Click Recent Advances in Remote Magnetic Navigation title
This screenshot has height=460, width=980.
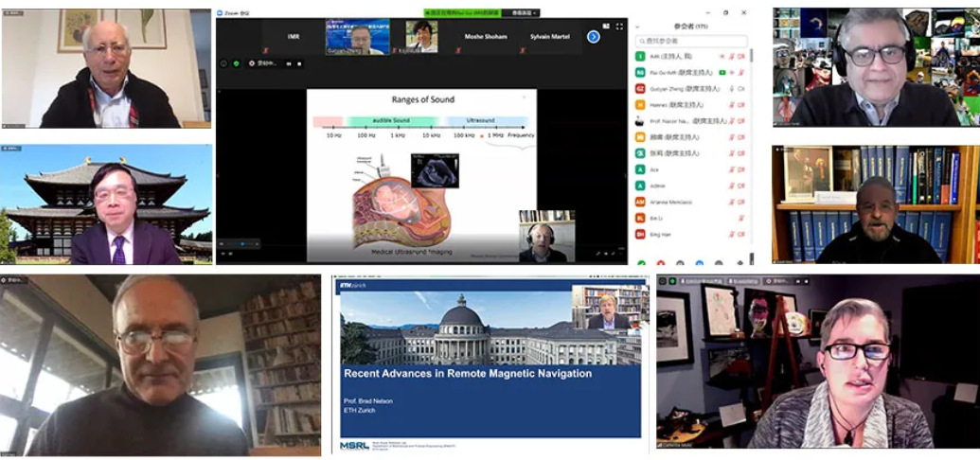click(x=468, y=374)
